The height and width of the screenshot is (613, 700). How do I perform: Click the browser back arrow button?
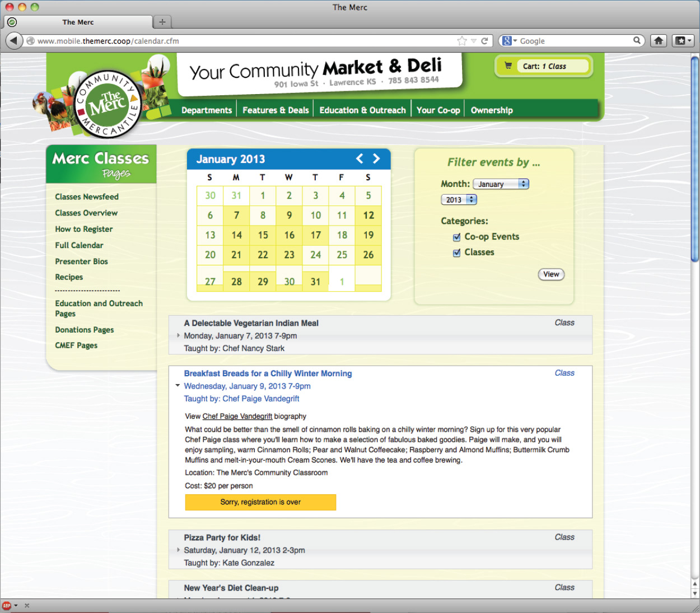[13, 41]
